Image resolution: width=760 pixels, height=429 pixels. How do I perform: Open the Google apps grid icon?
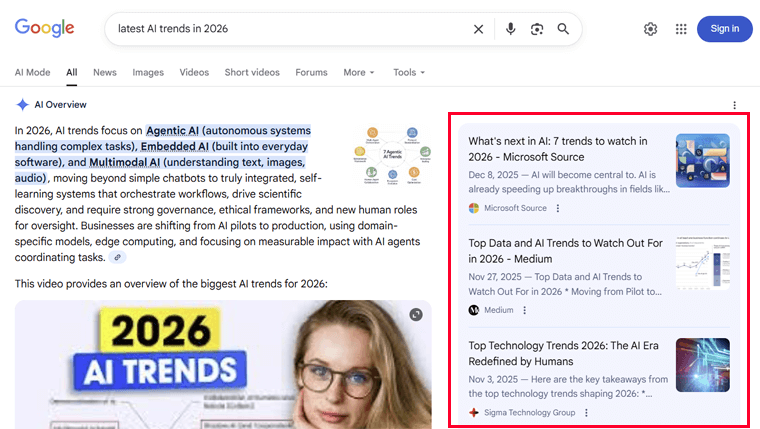(x=681, y=29)
